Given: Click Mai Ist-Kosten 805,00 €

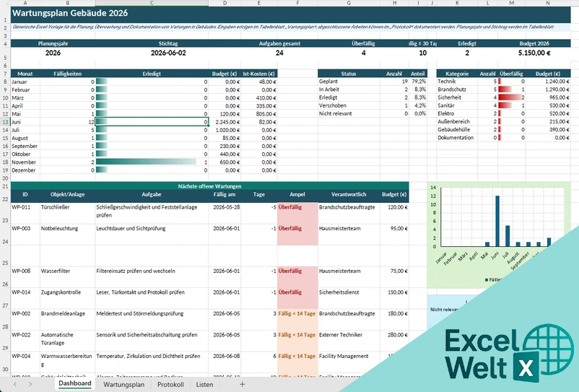Looking at the screenshot, I should point(259,114).
